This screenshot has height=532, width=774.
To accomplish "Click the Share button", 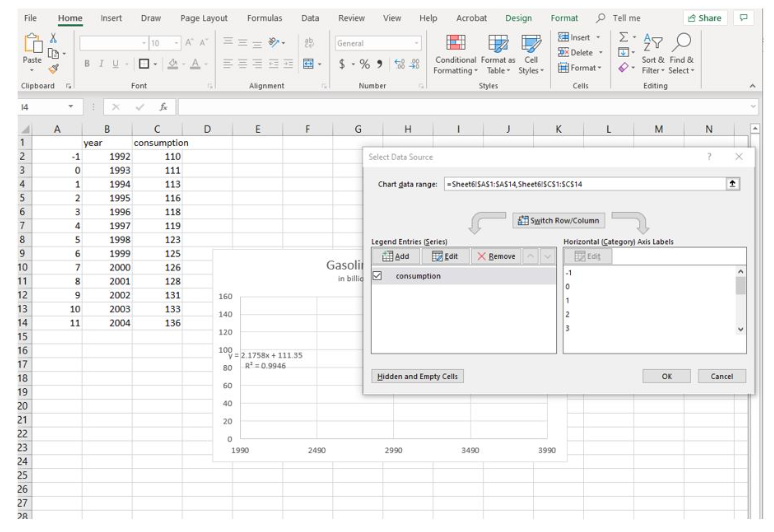I will click(705, 18).
